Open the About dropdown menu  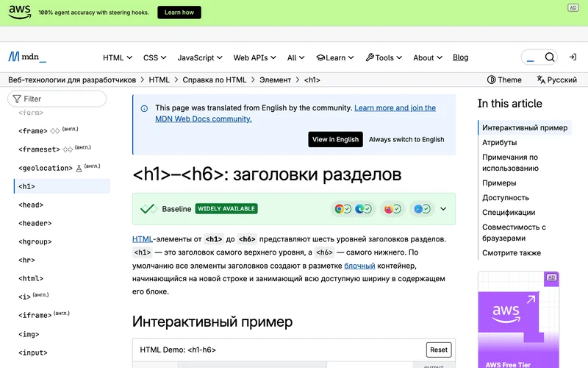(428, 57)
